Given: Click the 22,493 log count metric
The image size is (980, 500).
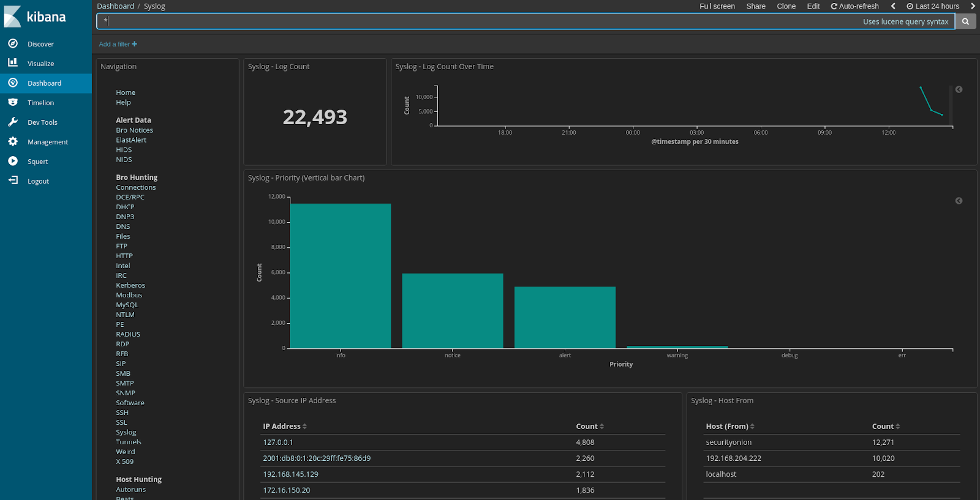Looking at the screenshot, I should [x=315, y=117].
